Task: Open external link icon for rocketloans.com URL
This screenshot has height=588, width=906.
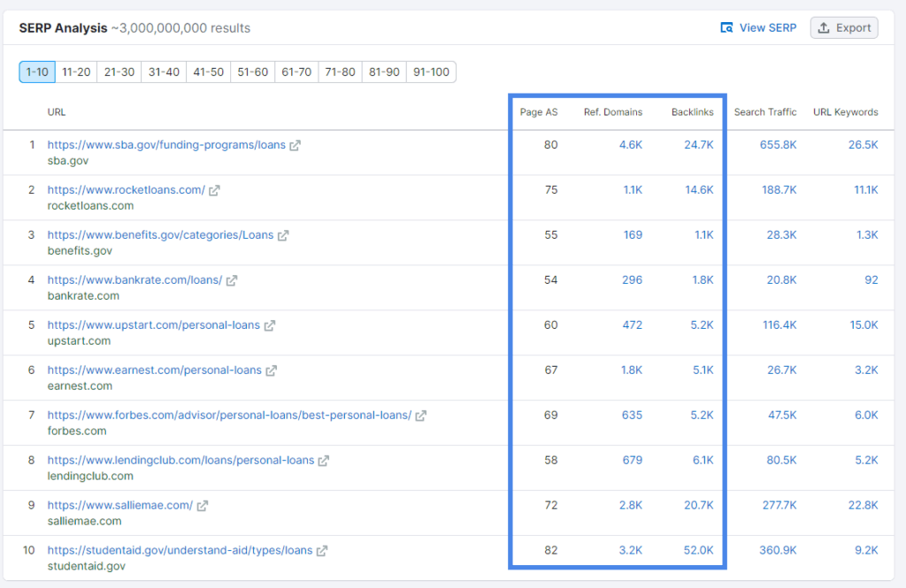Action: tap(214, 191)
